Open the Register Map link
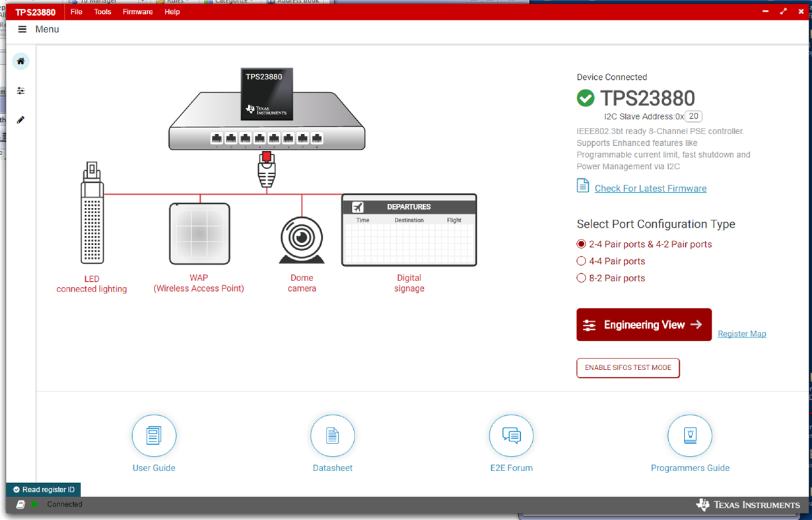The image size is (812, 520). coord(742,334)
